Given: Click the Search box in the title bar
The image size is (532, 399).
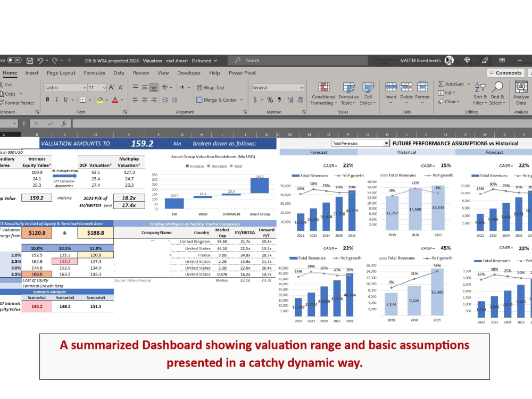Looking at the screenshot, I should (x=297, y=61).
